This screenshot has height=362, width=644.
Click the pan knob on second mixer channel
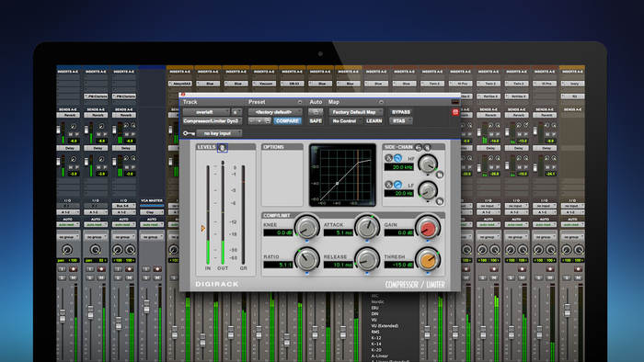pyautogui.click(x=95, y=250)
